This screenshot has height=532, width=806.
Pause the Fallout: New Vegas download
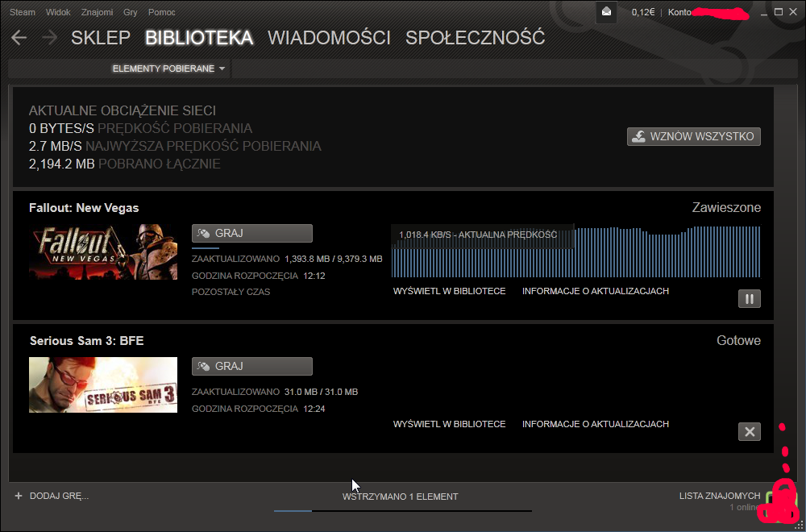click(x=749, y=298)
